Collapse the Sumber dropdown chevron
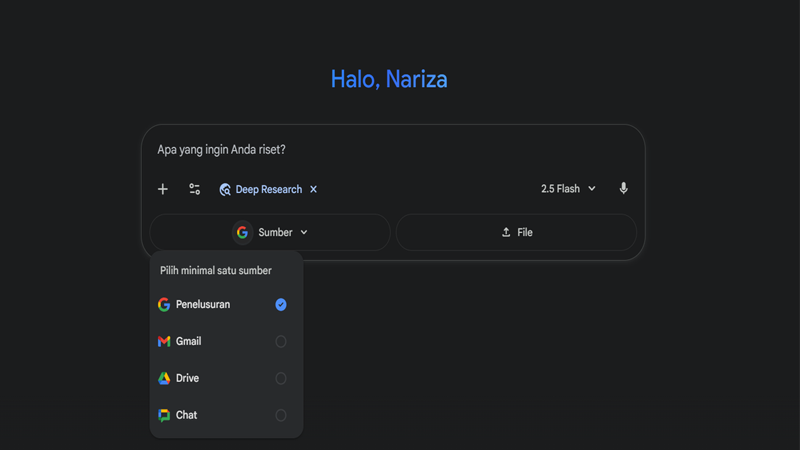Viewport: 800px width, 450px height. [304, 232]
